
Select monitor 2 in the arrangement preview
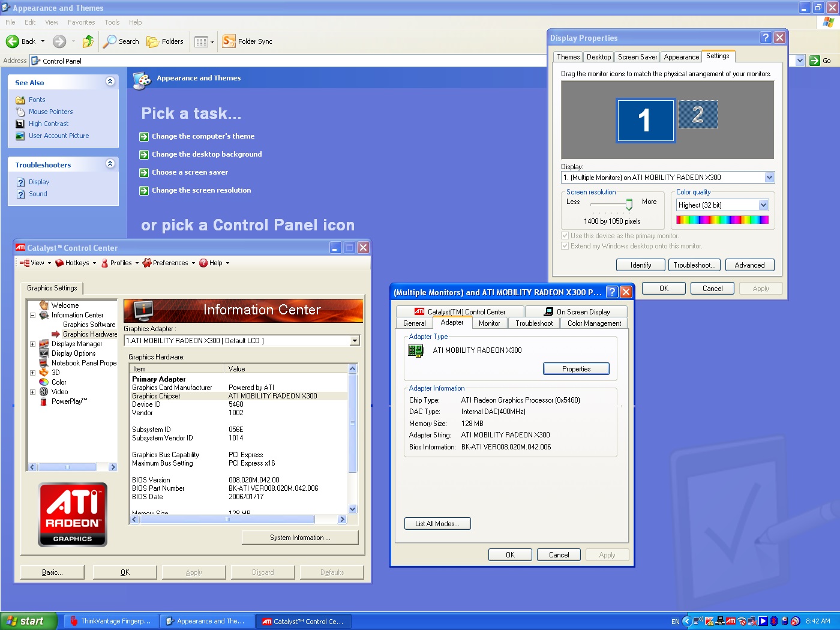(698, 114)
